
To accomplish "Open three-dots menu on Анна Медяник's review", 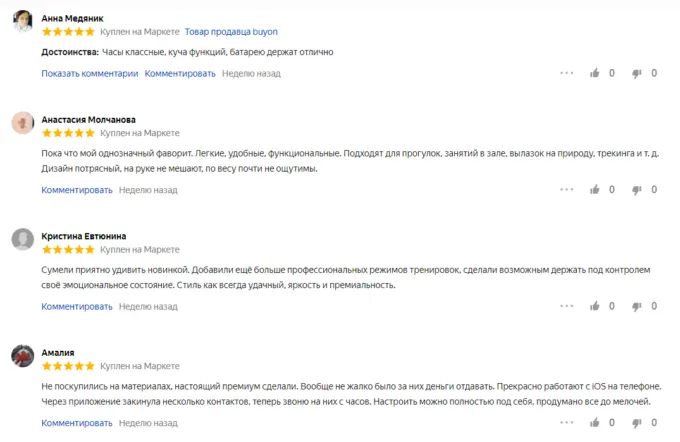I will [x=567, y=73].
